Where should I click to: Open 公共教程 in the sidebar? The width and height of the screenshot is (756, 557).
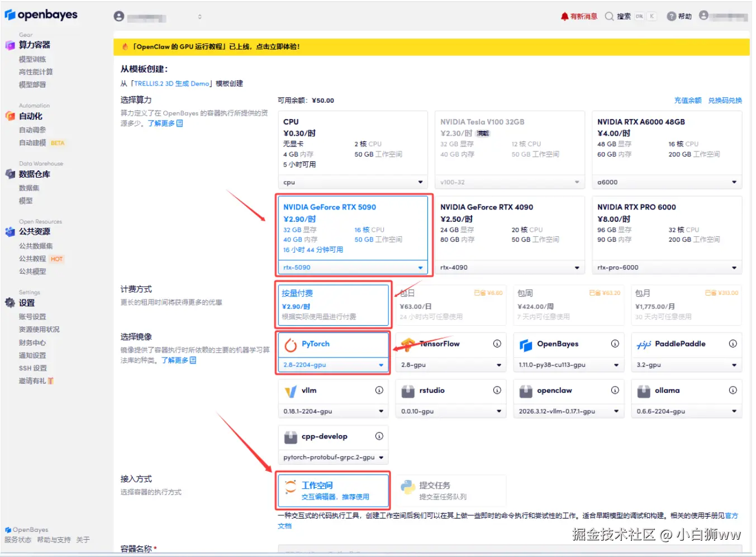tap(32, 259)
